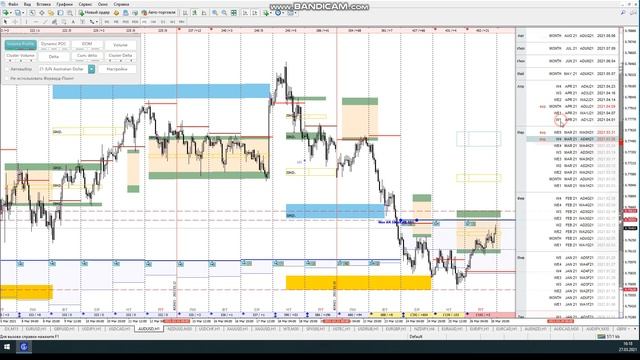The height and width of the screenshot is (360, 640).
Task: Switch to bar chart icon
Action: click(x=185, y=13)
